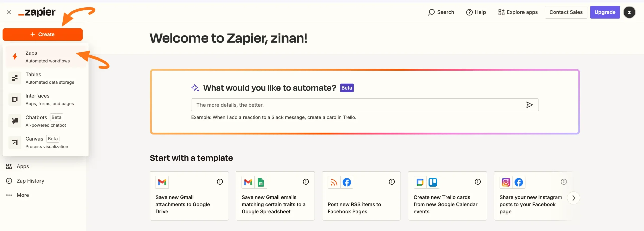Show next templates with the chevron arrow

point(574,198)
